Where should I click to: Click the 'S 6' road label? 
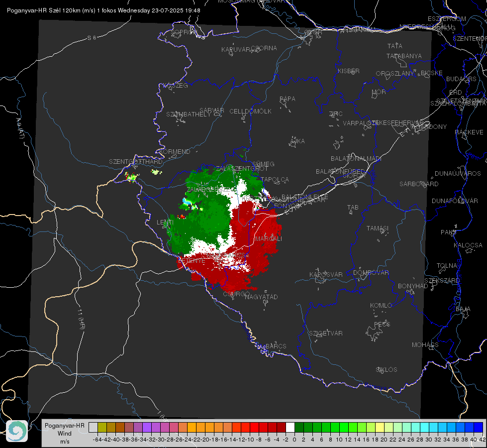(x=92, y=38)
